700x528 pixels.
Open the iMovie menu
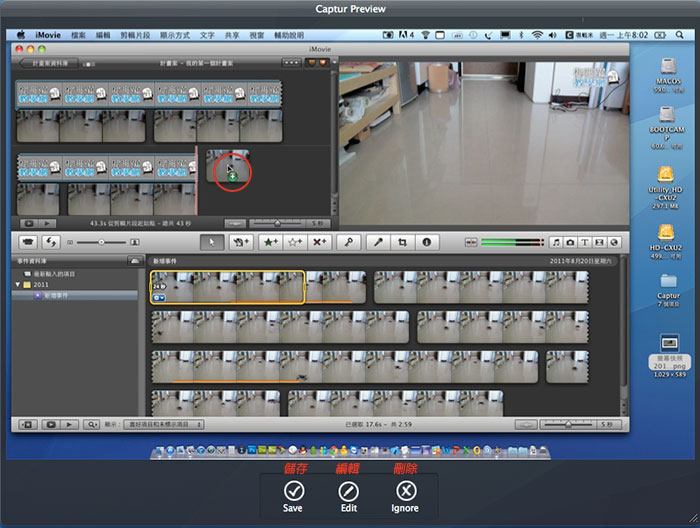48,35
